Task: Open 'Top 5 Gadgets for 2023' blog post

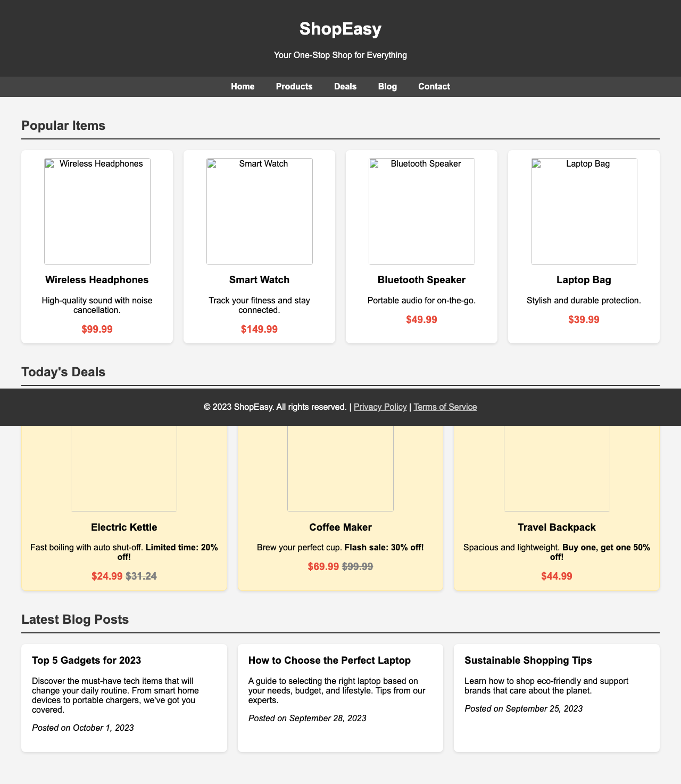Action: (x=88, y=659)
